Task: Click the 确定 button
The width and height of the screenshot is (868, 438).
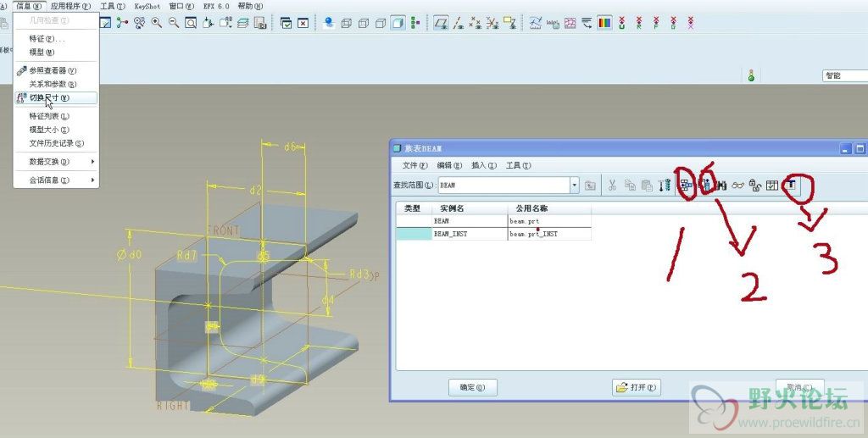Action: pos(472,387)
